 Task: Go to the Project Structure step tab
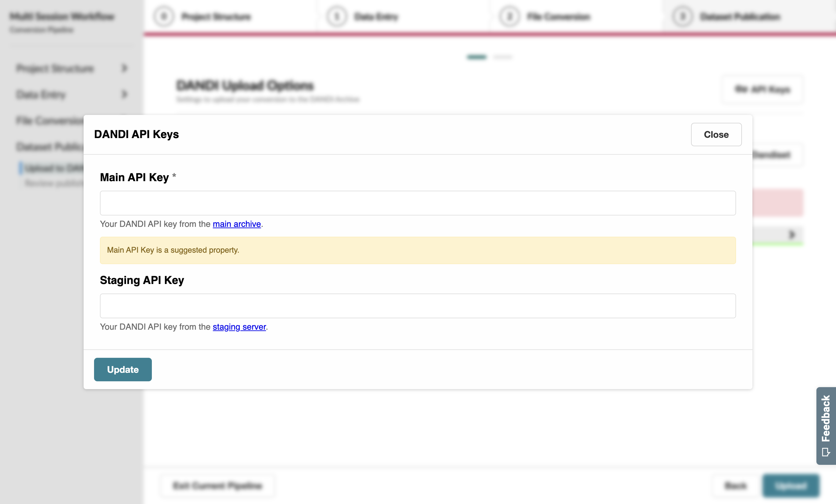coord(231,17)
